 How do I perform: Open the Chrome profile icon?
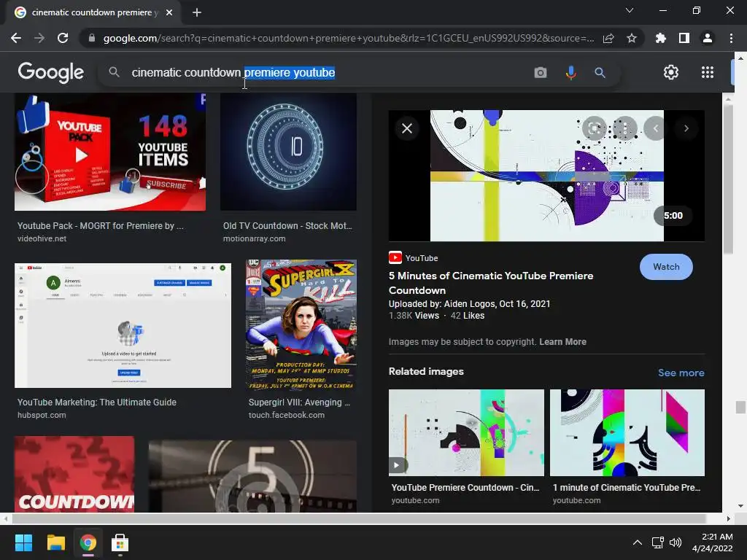[708, 38]
